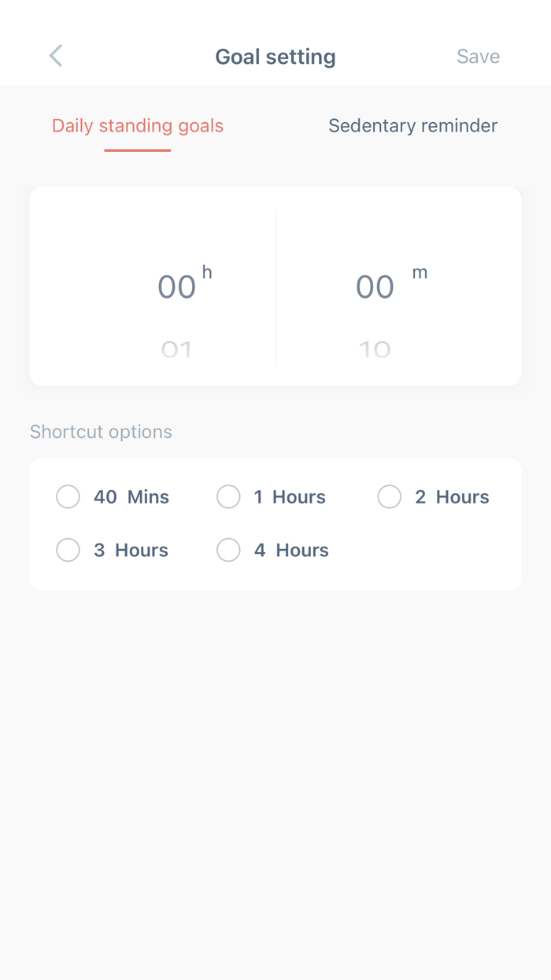Tap the Goal setting title
551x980 pixels.
coord(275,56)
